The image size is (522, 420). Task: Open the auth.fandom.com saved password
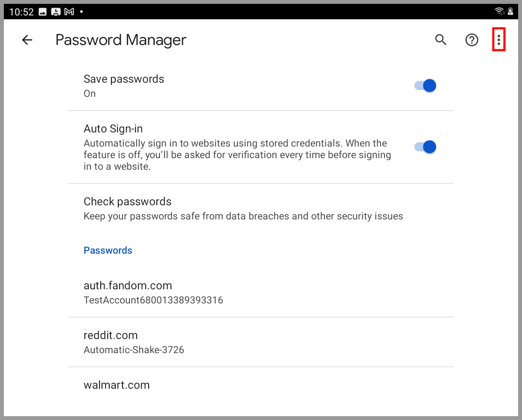[x=128, y=285]
